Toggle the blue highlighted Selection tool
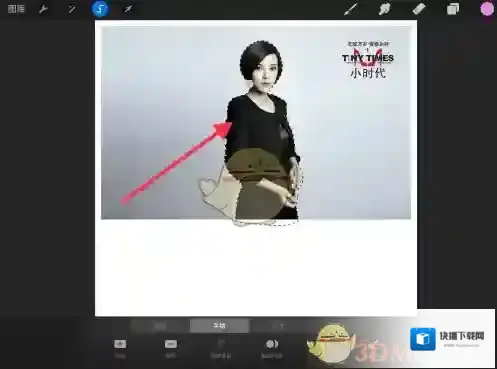Image resolution: width=497 pixels, height=369 pixels. [100, 9]
